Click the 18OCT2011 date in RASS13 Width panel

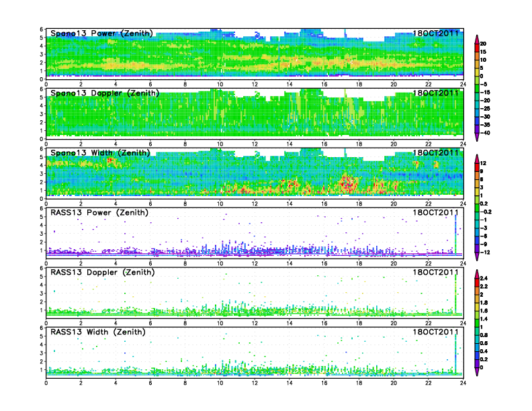click(x=436, y=332)
